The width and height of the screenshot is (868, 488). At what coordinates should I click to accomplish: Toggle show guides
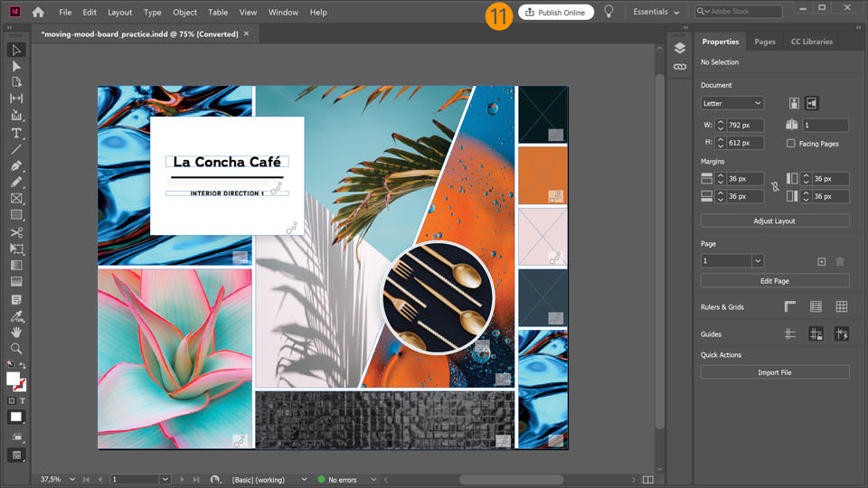[x=790, y=333]
